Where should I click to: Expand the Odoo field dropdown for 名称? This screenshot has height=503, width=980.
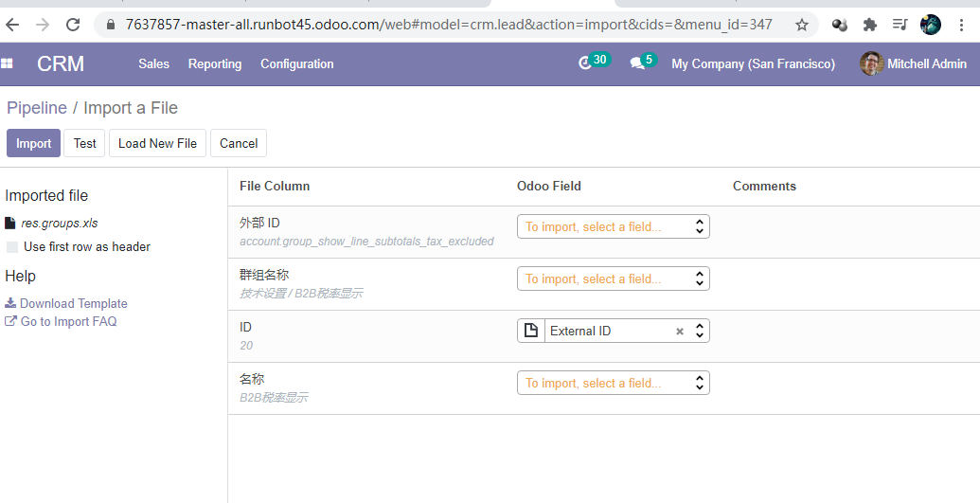point(613,383)
